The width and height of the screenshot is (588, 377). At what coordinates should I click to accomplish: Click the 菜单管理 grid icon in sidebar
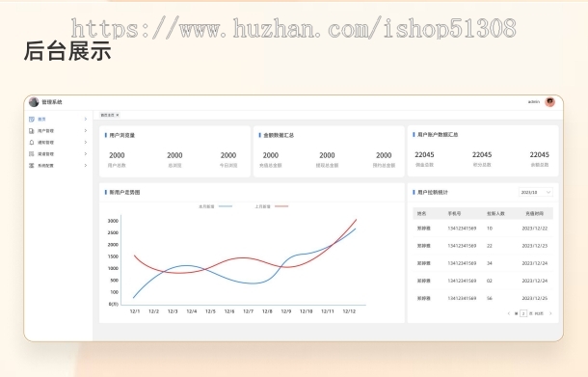coord(32,154)
